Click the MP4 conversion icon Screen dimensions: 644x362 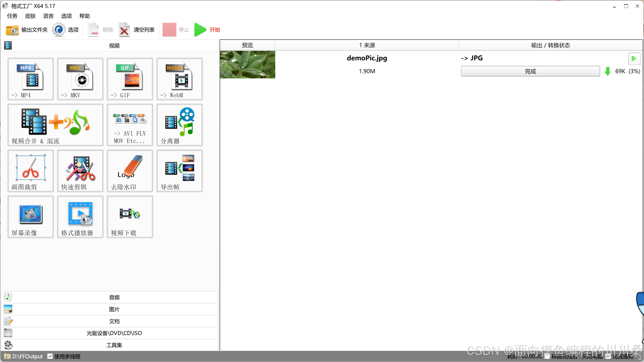click(x=30, y=79)
